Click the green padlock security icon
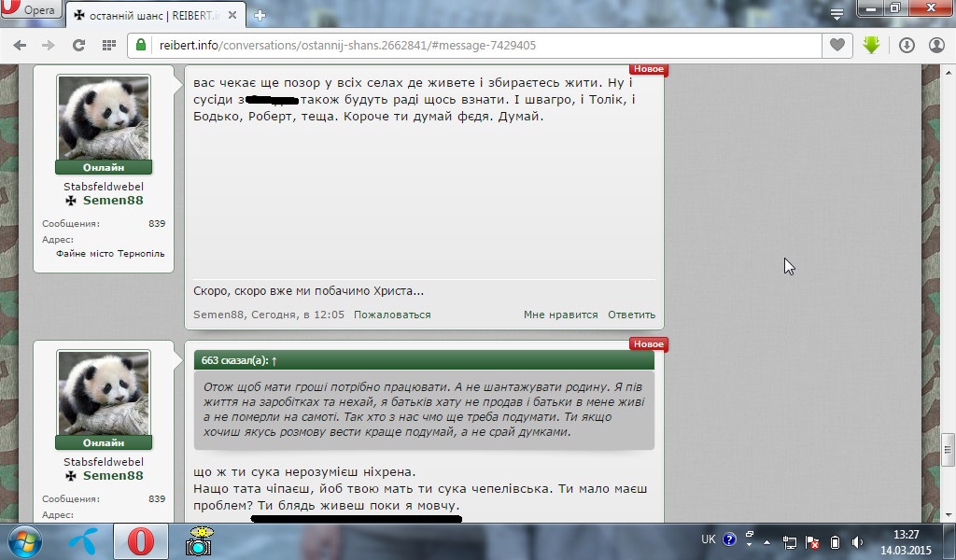 tap(141, 45)
